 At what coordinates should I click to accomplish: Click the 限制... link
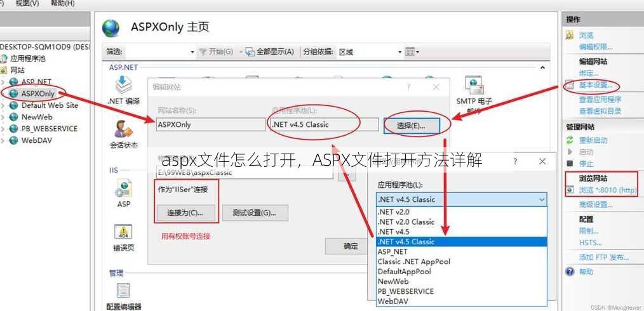point(589,231)
